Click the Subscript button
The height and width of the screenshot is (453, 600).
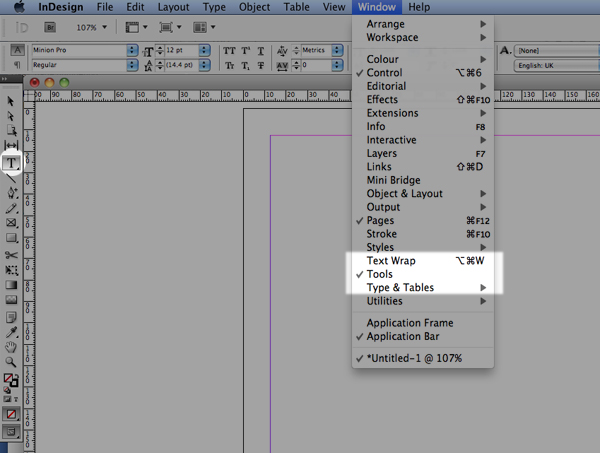point(245,66)
